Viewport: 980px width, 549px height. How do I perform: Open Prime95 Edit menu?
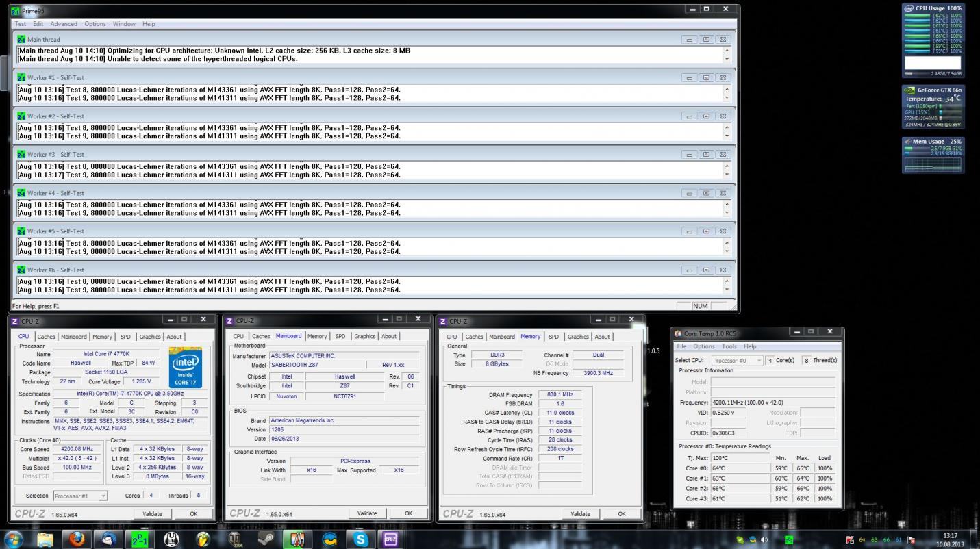point(38,24)
